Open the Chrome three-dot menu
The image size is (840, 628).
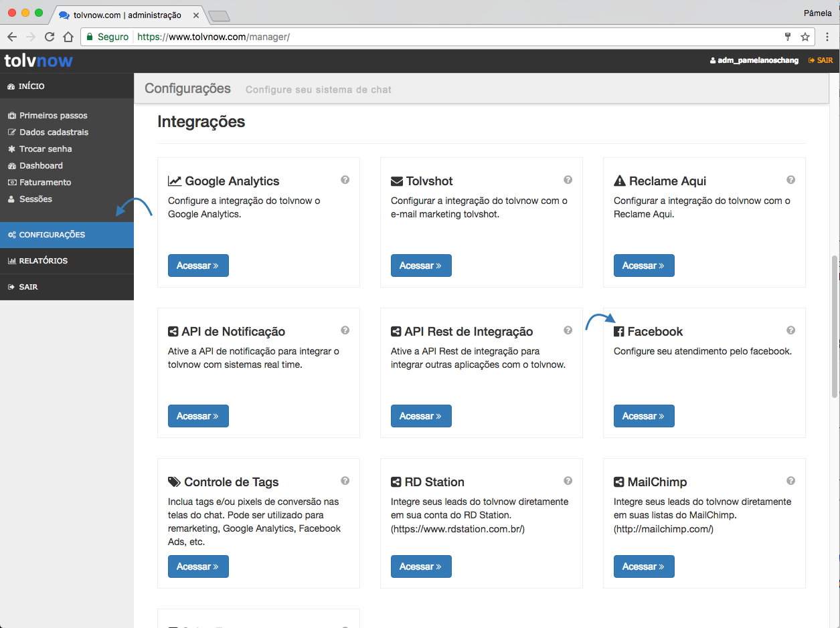827,37
